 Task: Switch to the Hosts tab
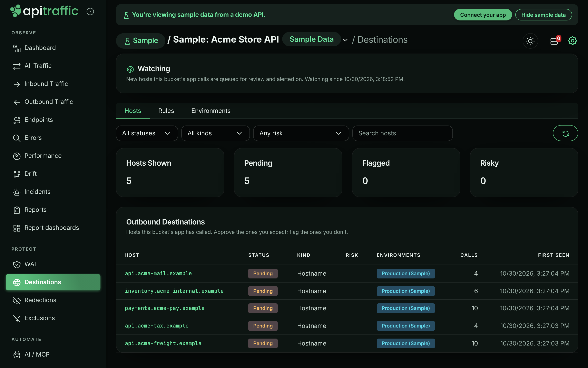click(133, 111)
